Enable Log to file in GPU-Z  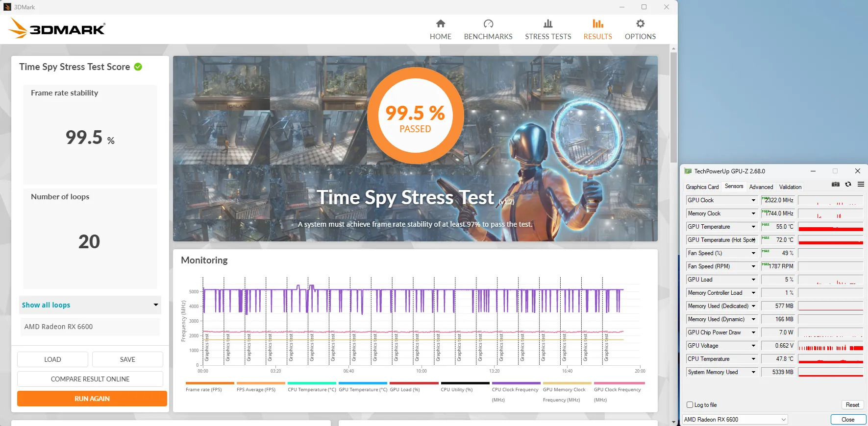690,405
